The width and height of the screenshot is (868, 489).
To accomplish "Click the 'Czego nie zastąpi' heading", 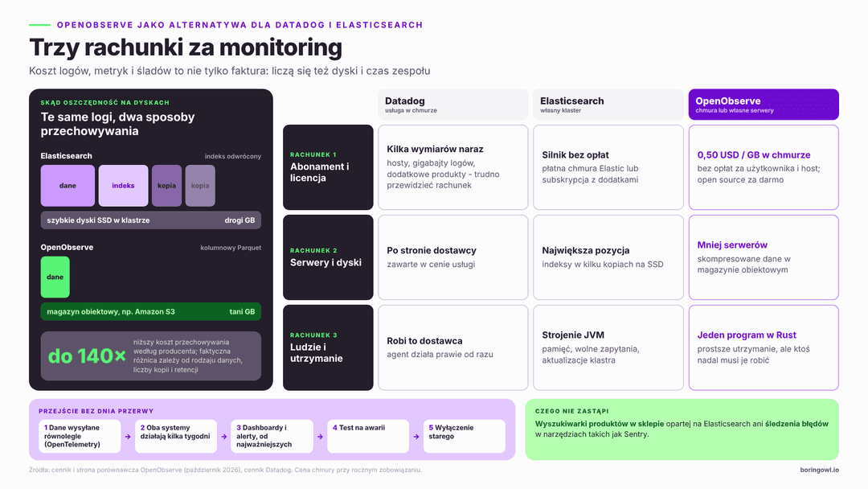I will click(572, 411).
